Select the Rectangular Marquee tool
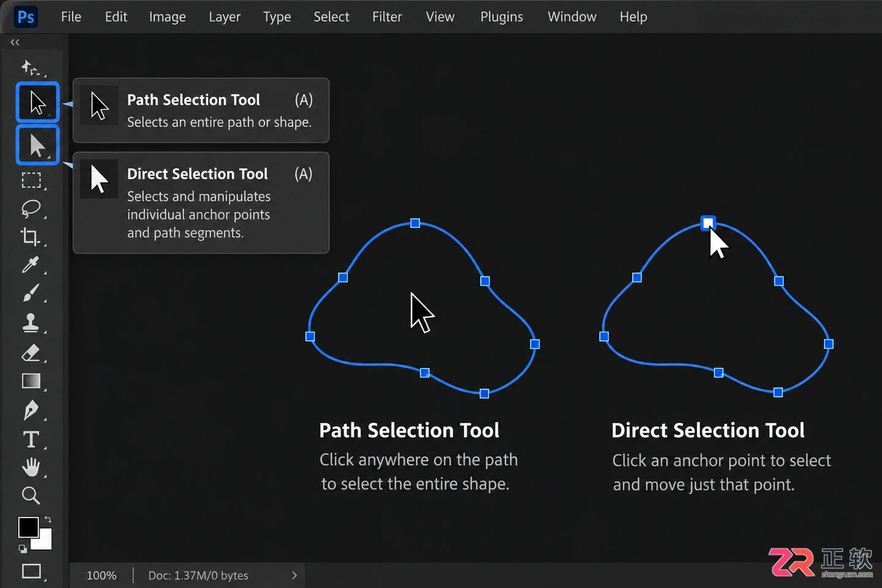Screen dimensions: 882x588 [31, 180]
